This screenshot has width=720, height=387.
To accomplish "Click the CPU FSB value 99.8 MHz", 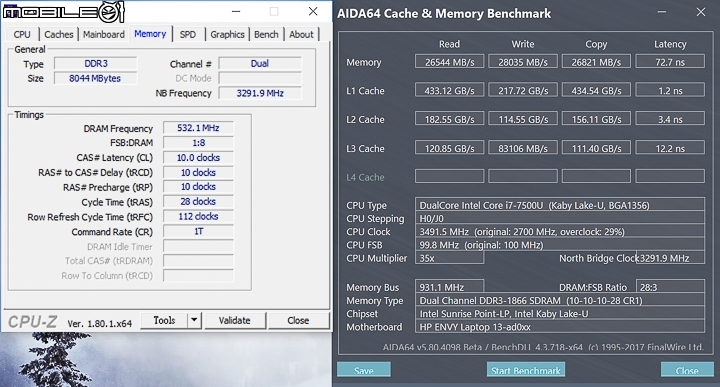I will (560, 245).
